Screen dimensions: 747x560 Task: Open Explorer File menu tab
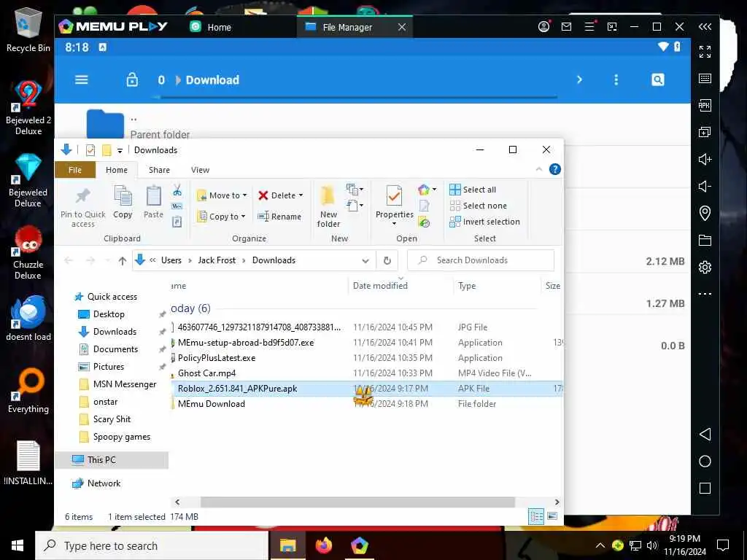click(x=75, y=170)
